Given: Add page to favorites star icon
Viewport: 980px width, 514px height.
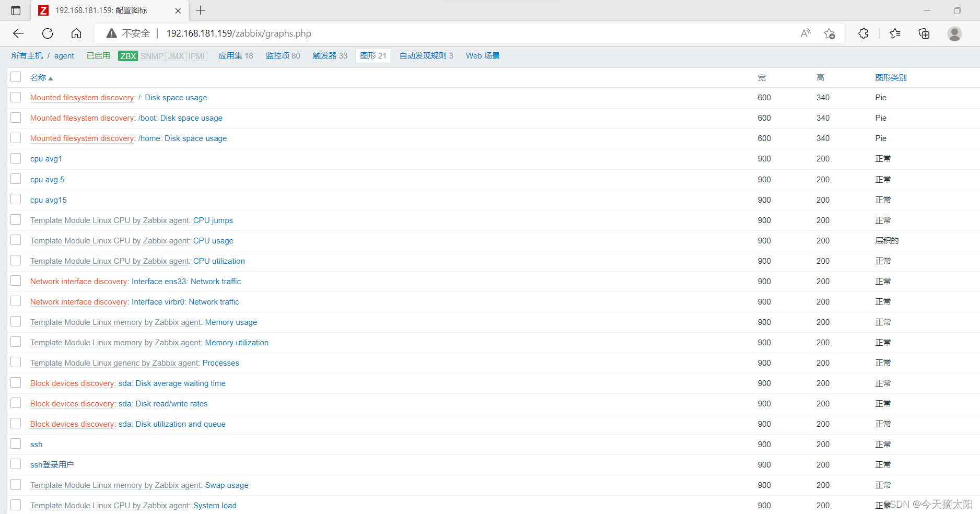Looking at the screenshot, I should 829,33.
